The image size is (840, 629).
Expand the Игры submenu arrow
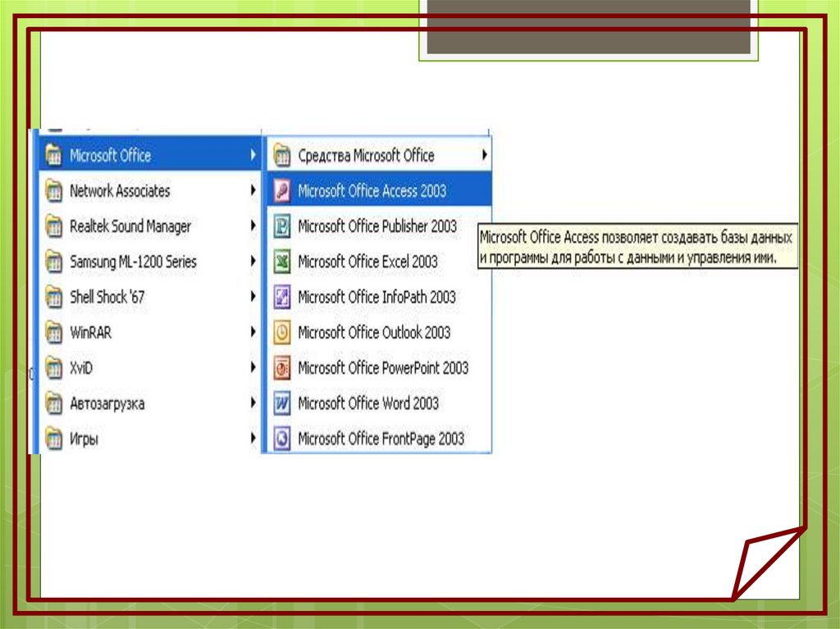[253, 438]
